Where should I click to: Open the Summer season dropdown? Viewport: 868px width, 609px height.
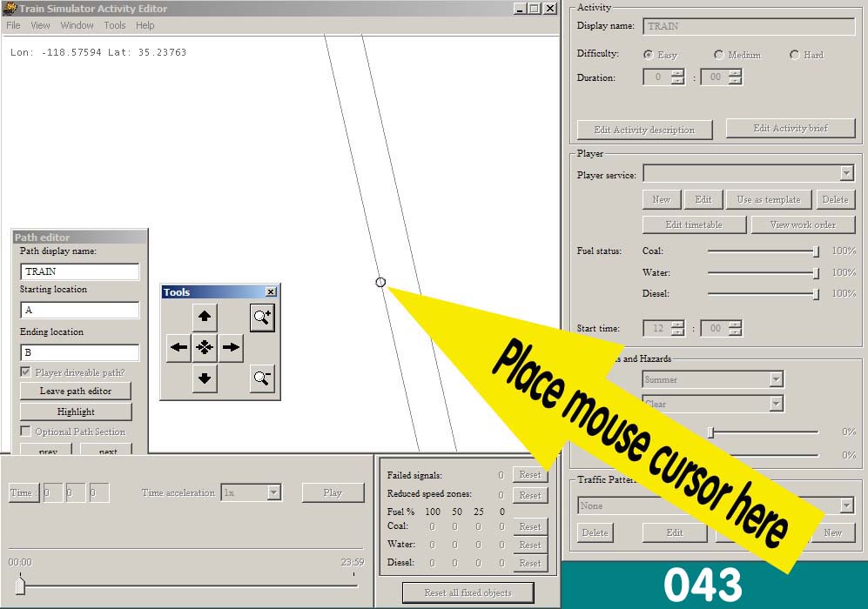(x=776, y=379)
